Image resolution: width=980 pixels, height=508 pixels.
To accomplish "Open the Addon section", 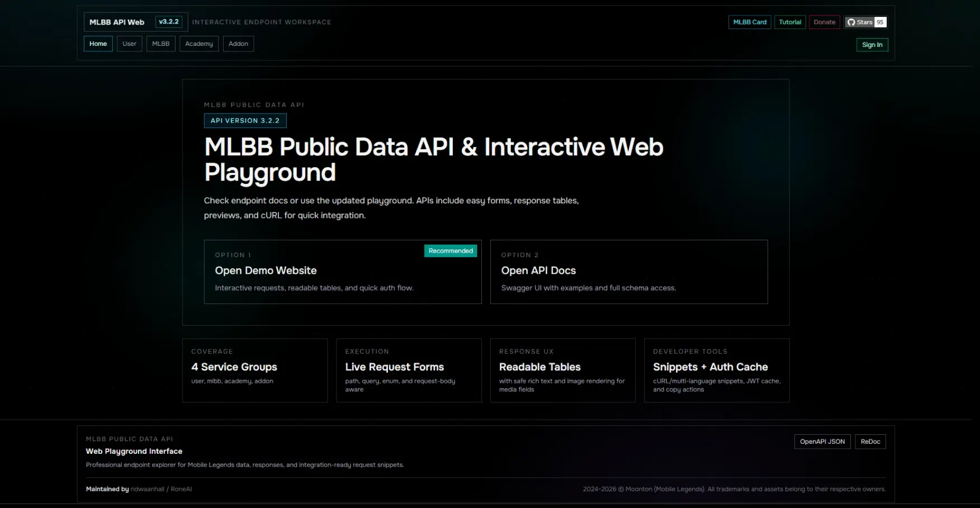I will (x=238, y=44).
